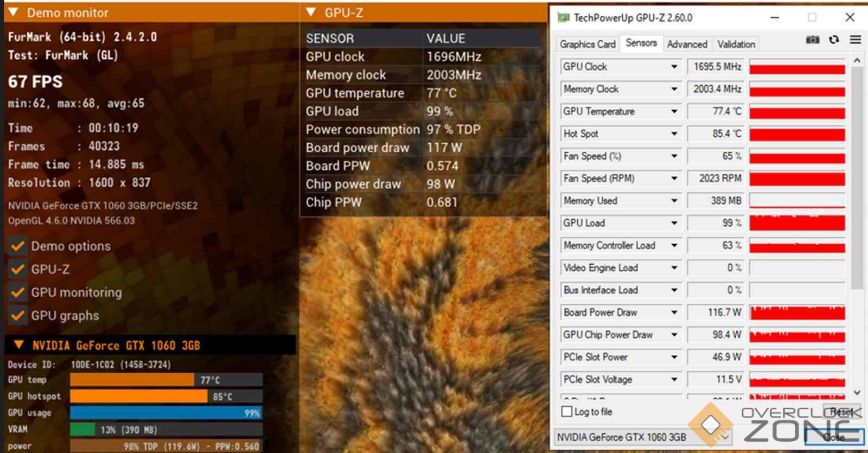Uncheck the GPU-Z checkbox in Demo monitor

coord(18,269)
